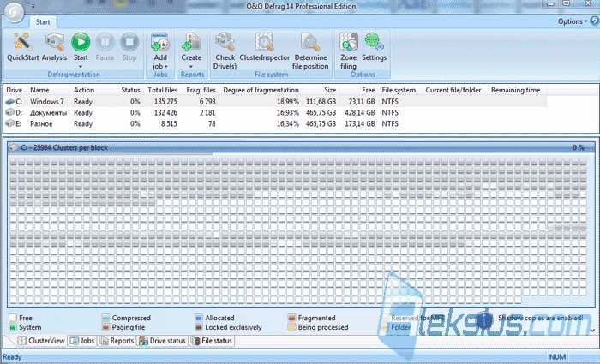
Task: Click the Locked exclusively legend swatch
Action: (x=199, y=328)
